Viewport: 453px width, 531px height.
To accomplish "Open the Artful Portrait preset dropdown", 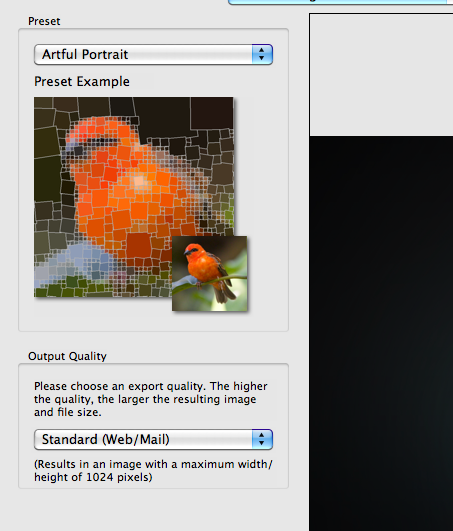I will coord(153,54).
